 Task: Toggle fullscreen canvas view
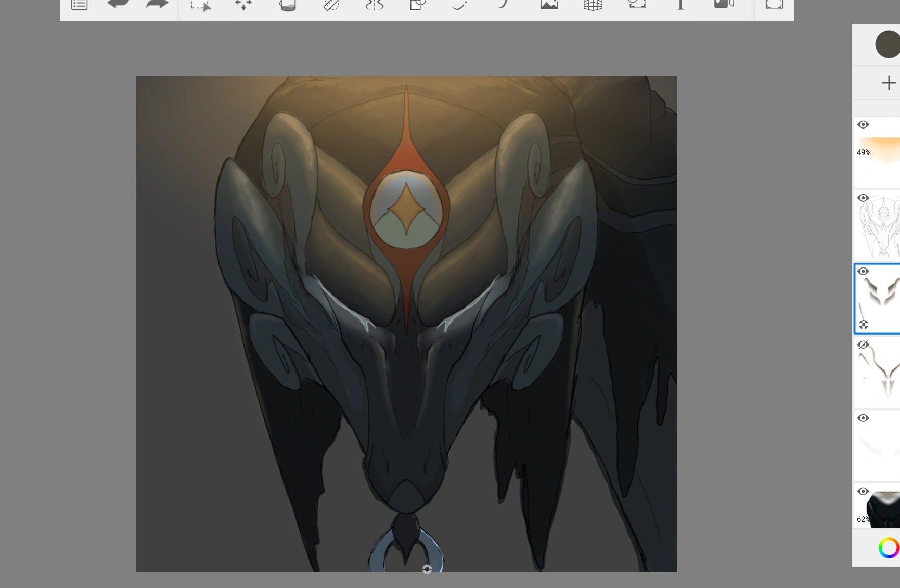click(774, 4)
